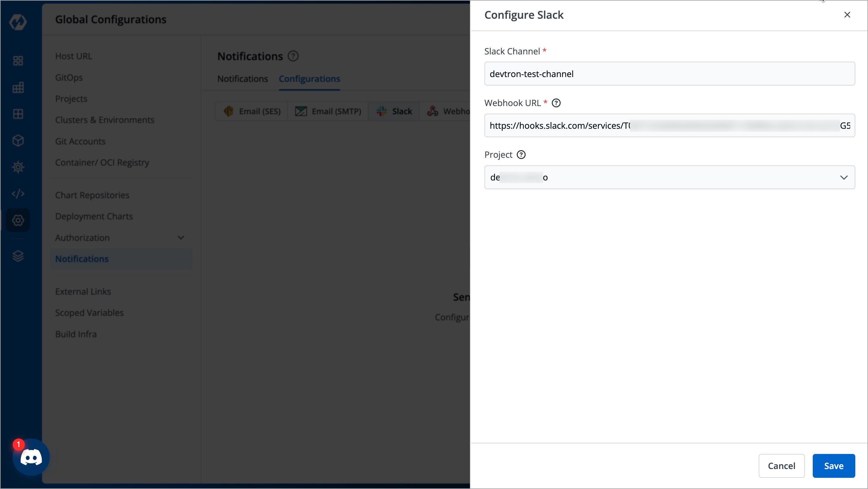Open the Stack Manager layers icon
The height and width of the screenshot is (489, 868).
coord(18,256)
